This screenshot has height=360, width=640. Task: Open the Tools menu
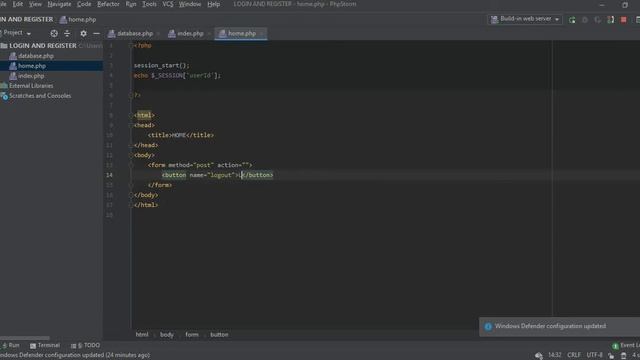149,4
